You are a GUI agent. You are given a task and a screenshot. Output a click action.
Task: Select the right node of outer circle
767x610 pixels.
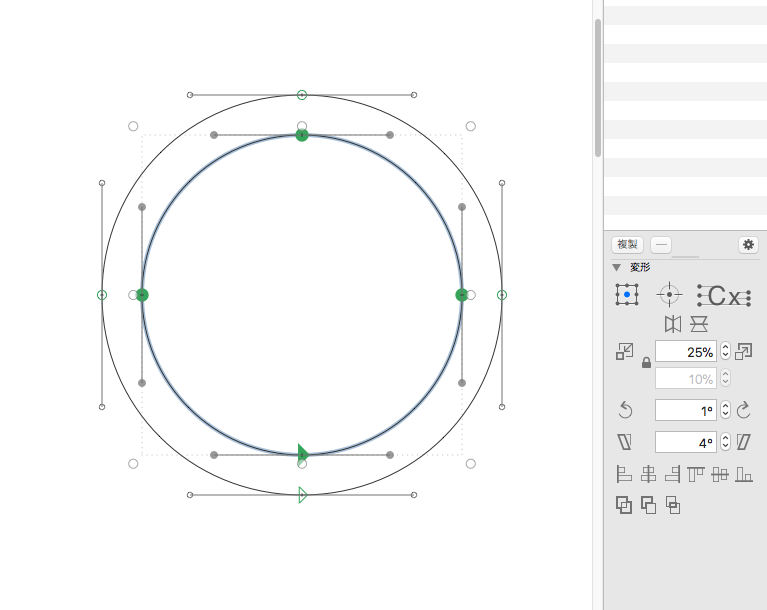[502, 295]
